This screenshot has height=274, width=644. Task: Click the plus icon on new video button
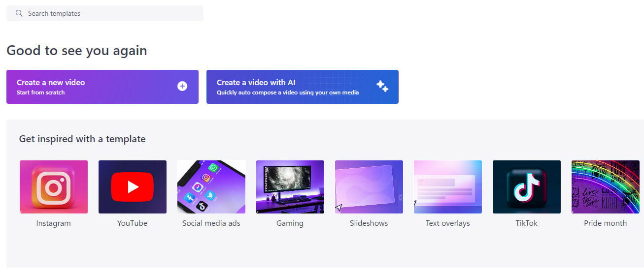(x=182, y=86)
